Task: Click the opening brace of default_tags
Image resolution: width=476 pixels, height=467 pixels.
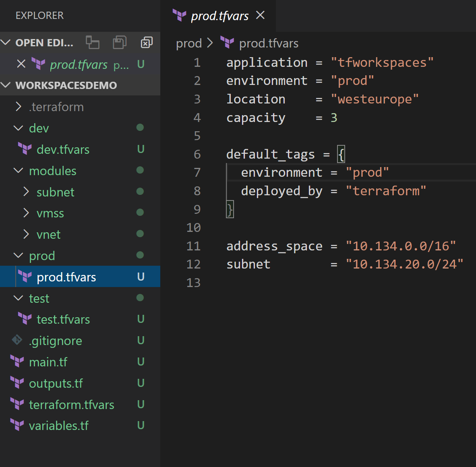Action: tap(341, 154)
